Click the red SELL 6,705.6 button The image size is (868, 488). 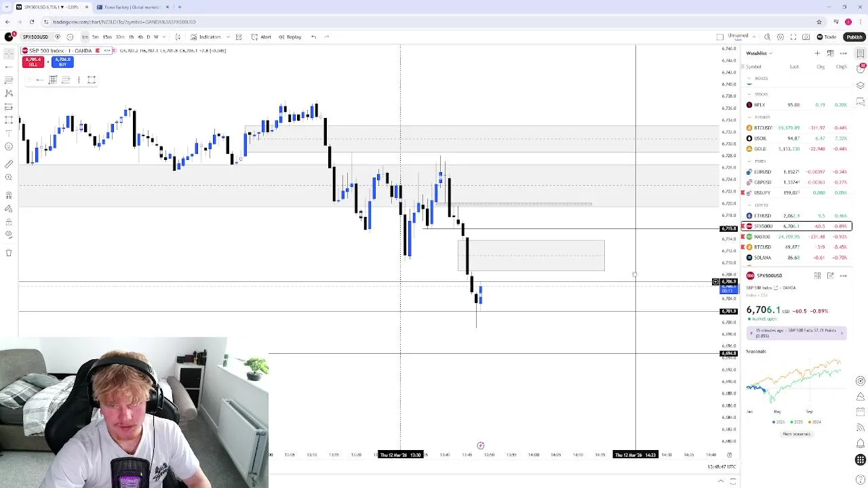click(33, 62)
